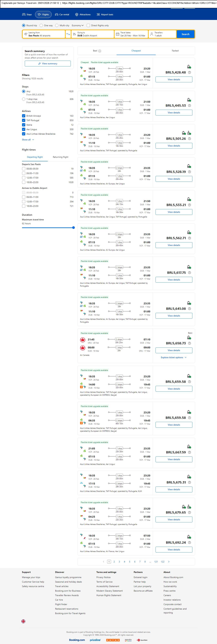Click the baggage icon above the BRL5,445.53 price
This screenshot has height=644, width=217.
click(189, 100)
